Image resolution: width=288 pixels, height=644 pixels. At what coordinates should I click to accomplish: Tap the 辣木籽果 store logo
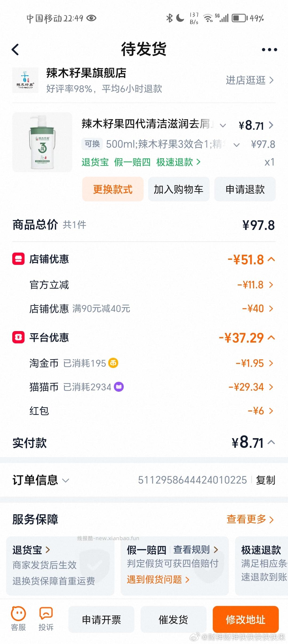(x=25, y=80)
